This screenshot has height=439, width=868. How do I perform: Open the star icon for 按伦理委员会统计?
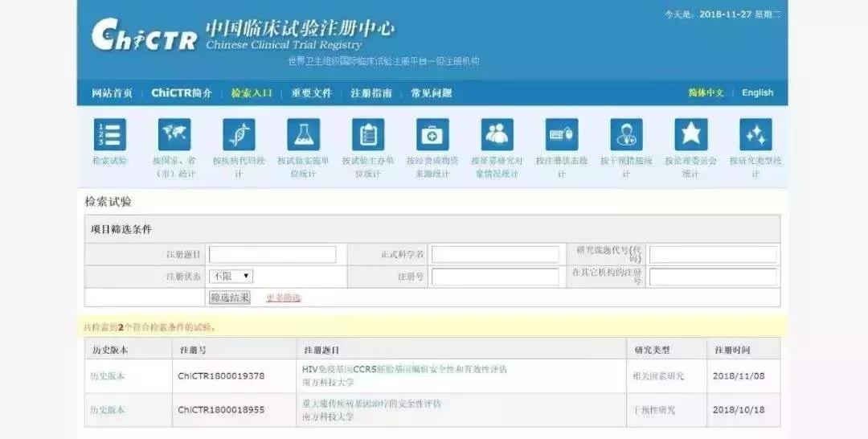point(691,134)
